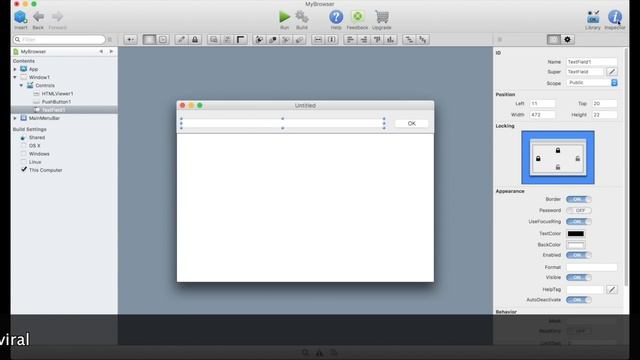Align selected controls to left edges
640x360 pixels.
tap(350, 40)
